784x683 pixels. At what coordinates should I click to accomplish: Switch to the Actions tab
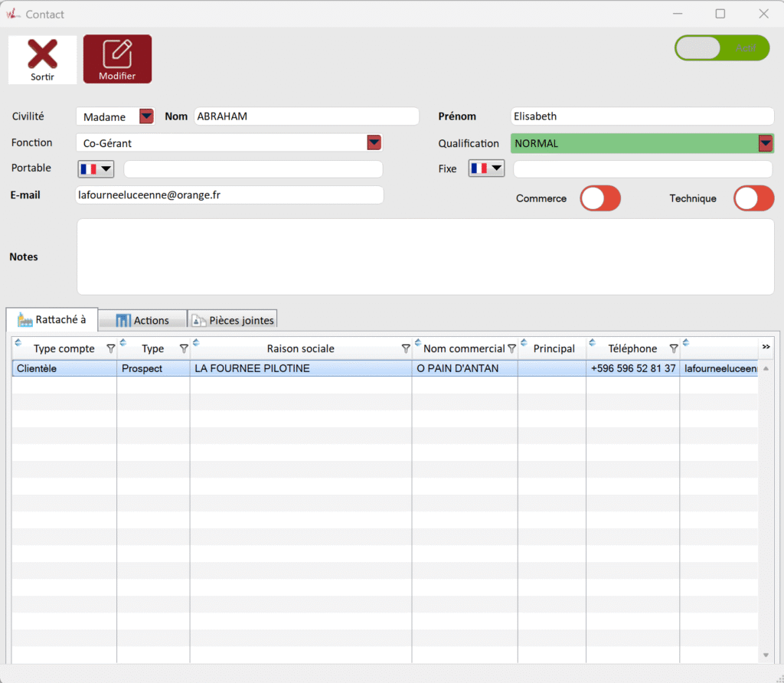[x=142, y=320]
